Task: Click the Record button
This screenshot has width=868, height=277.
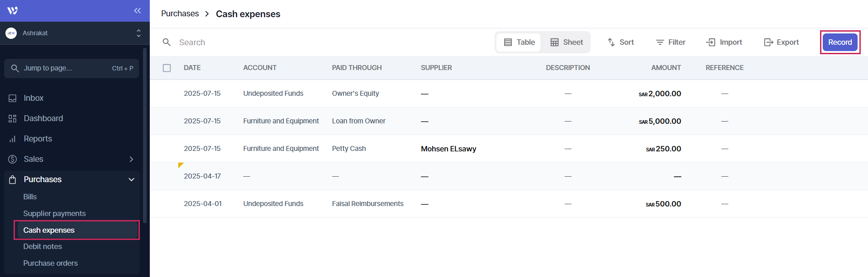Action: click(x=840, y=42)
